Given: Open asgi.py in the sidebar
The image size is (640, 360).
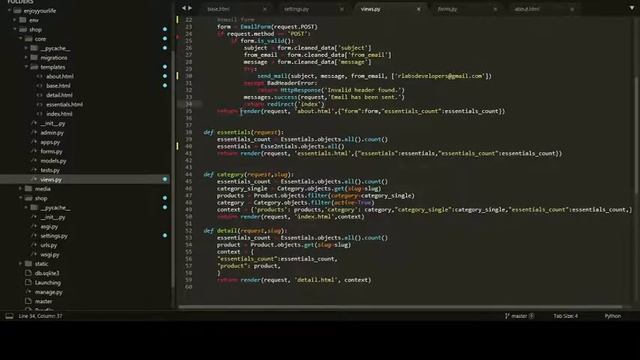Looking at the screenshot, I should tap(49, 227).
